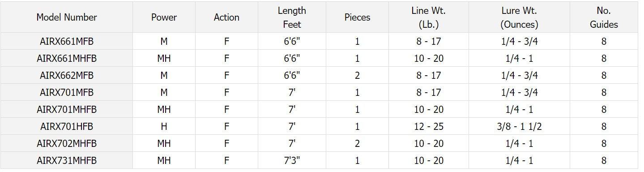This screenshot has width=644, height=172.
Task: Click the Action column header
Action: tap(226, 17)
